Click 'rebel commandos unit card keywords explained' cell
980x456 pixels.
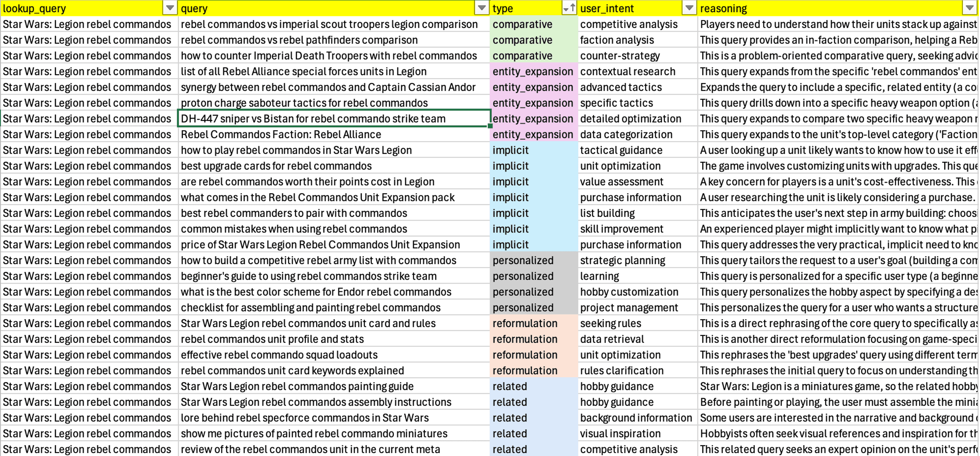point(334,370)
